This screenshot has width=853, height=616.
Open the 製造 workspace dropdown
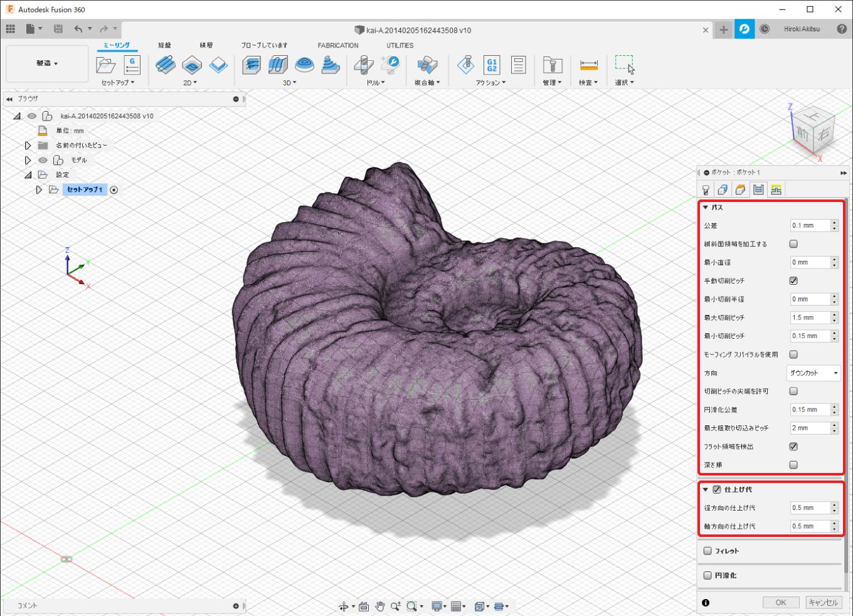coord(47,63)
